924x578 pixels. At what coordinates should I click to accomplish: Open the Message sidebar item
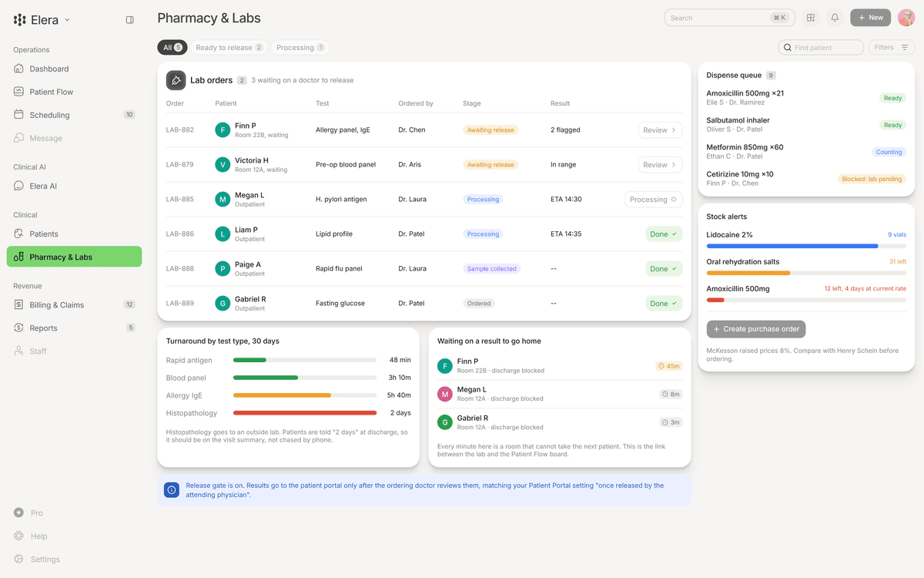click(74, 138)
